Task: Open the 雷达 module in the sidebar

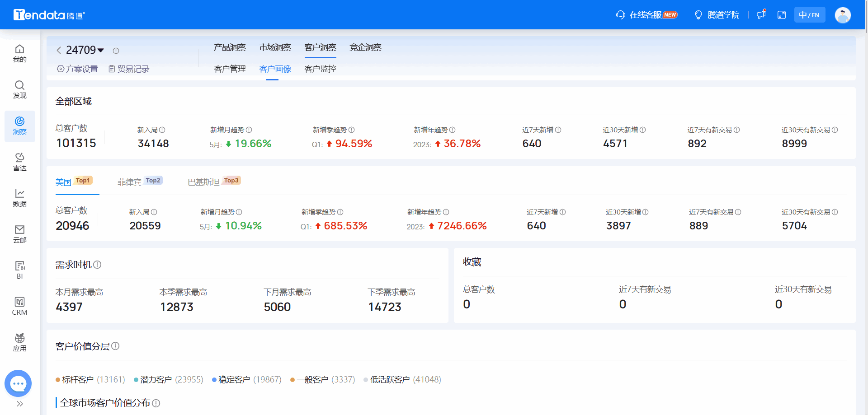Action: click(19, 162)
